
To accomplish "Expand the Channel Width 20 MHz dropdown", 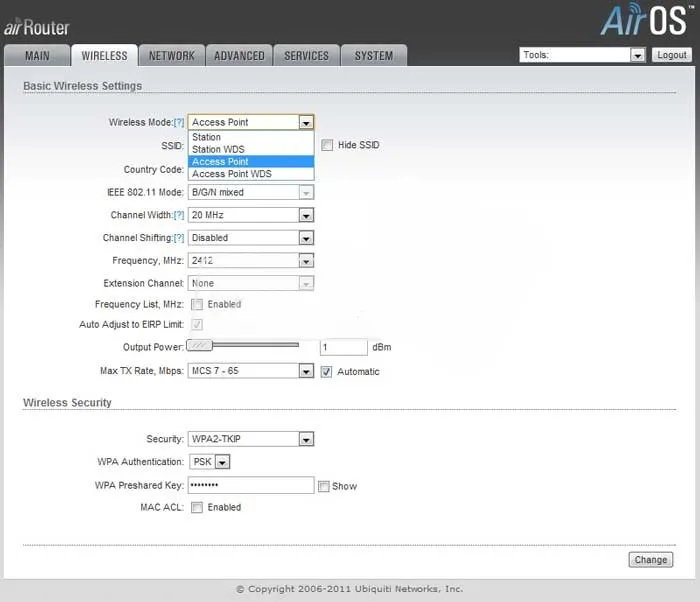I will 251,215.
